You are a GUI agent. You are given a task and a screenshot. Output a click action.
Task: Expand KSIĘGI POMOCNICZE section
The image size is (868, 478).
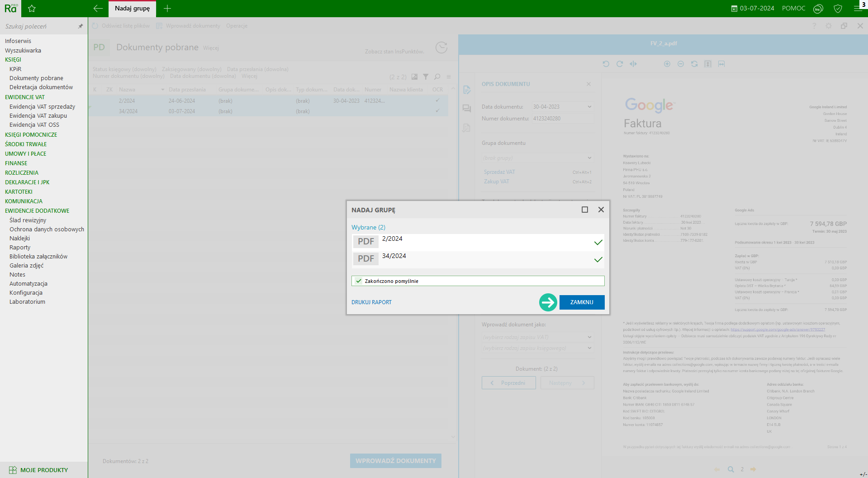click(x=31, y=134)
